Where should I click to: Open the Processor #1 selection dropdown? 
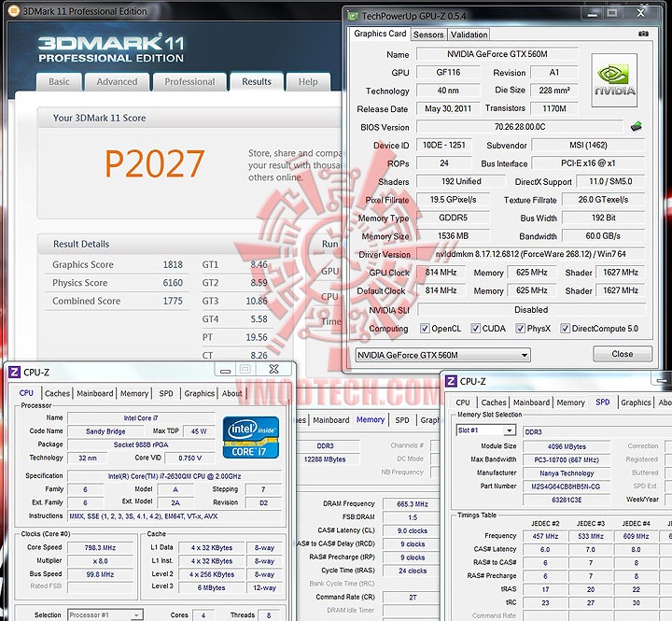[x=105, y=615]
